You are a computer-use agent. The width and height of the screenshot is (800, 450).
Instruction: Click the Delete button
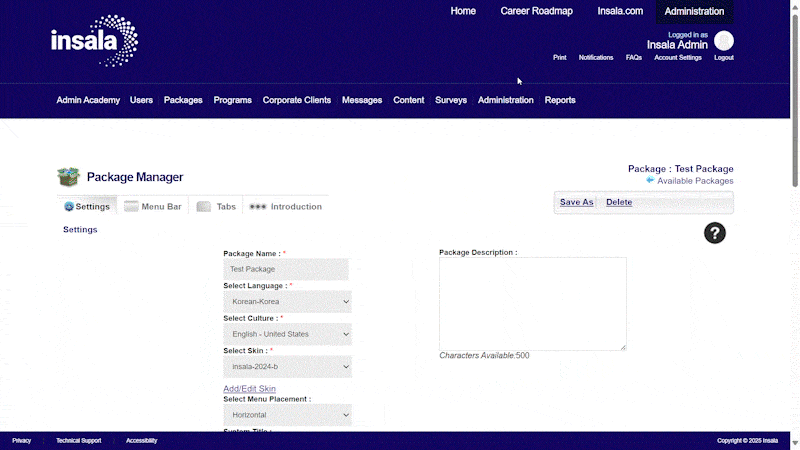point(619,202)
